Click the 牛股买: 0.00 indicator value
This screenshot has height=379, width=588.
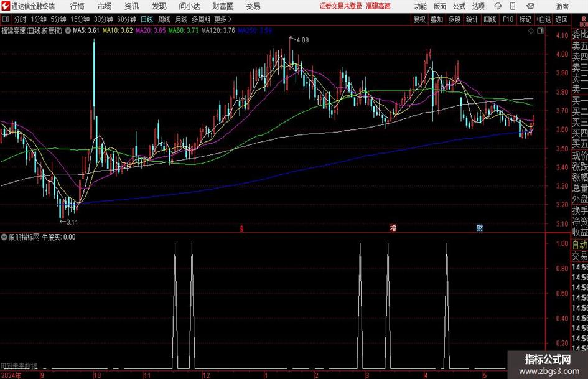[x=58, y=237]
